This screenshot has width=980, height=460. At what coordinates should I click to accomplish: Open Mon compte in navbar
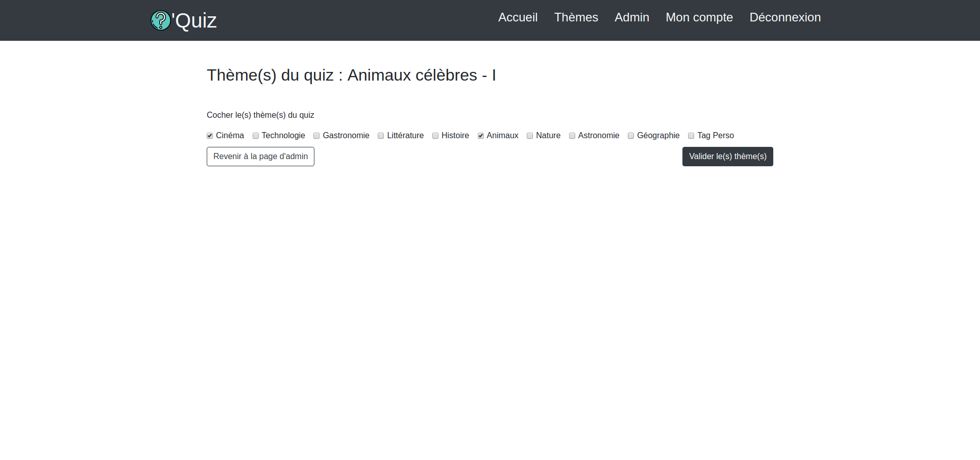click(x=699, y=17)
